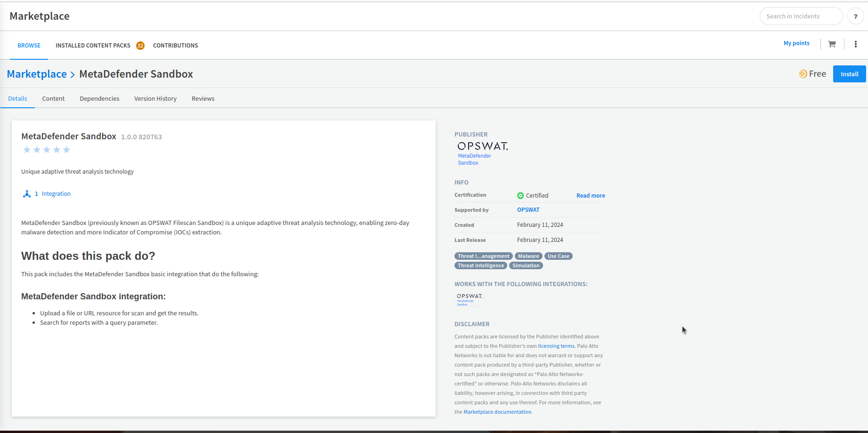Click the OPSWAT publisher logo
Viewport: 868px width, 433px height.
tap(483, 153)
